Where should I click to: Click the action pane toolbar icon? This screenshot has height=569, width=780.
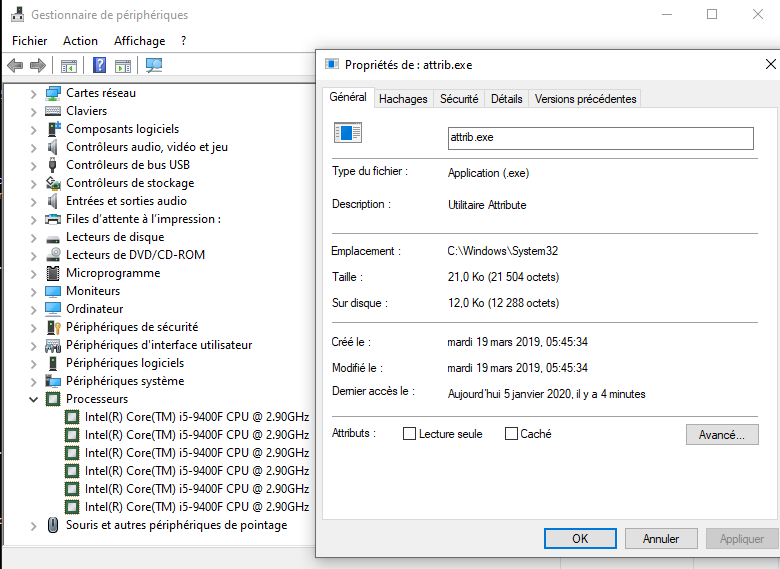[123, 66]
